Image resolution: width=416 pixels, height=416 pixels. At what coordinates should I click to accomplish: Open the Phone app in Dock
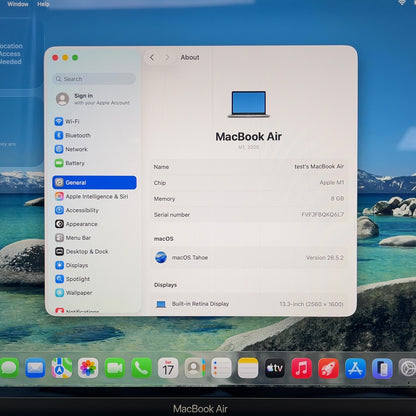tap(141, 368)
